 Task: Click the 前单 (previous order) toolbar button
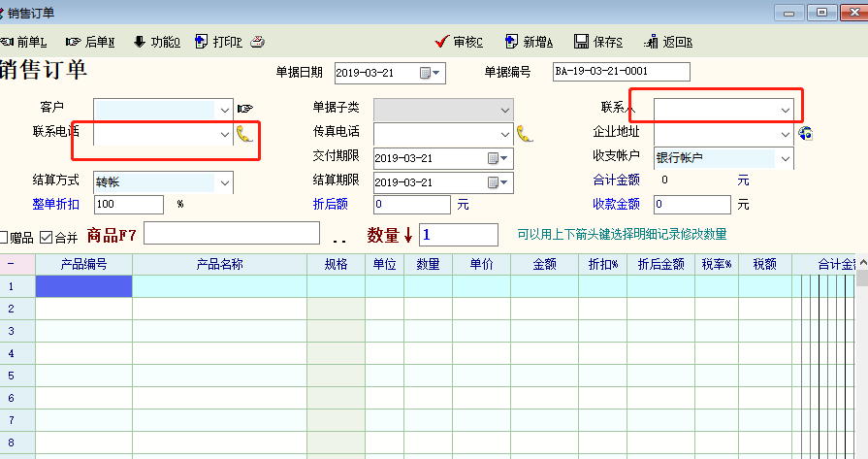24,42
